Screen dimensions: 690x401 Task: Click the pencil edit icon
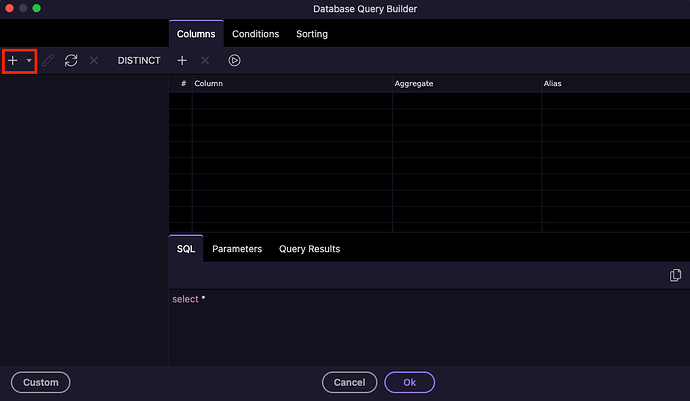[x=48, y=61]
